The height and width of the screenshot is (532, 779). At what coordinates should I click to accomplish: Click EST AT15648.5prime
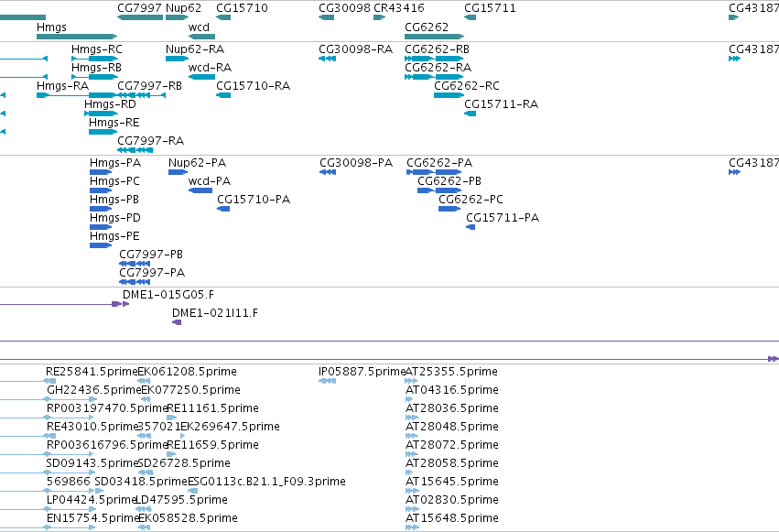[412, 527]
